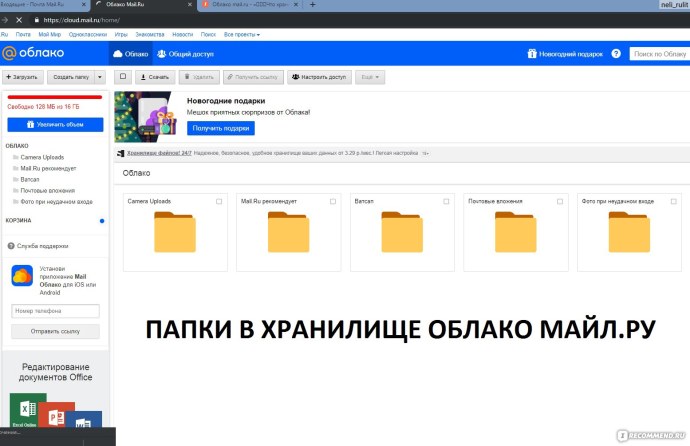Expand the Все проекты dropdown

tap(242, 34)
